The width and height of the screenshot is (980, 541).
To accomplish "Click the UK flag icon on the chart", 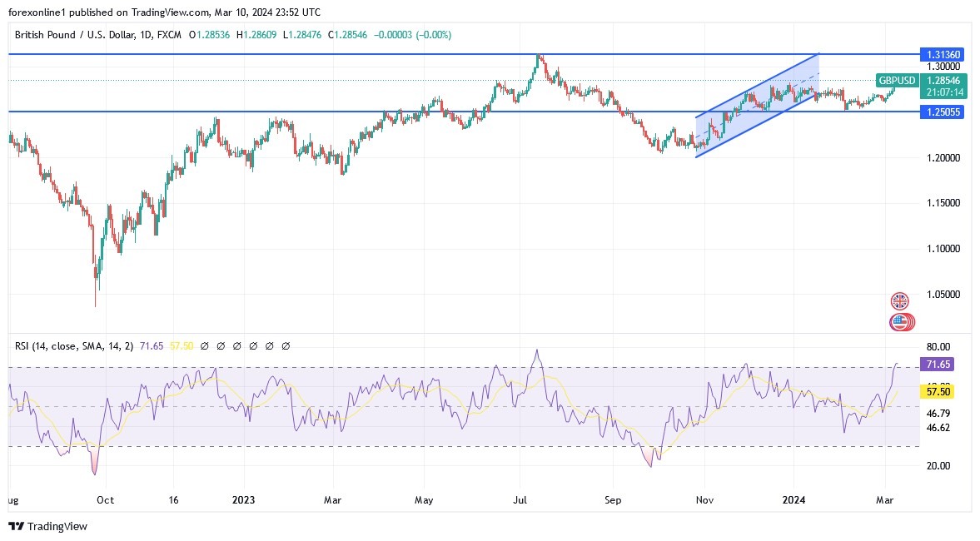I will (900, 300).
